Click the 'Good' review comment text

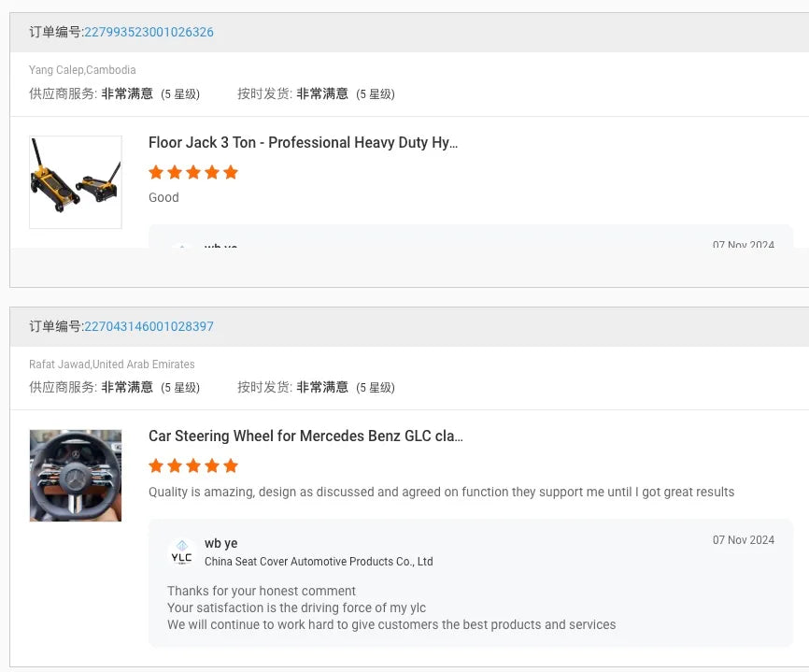click(163, 197)
